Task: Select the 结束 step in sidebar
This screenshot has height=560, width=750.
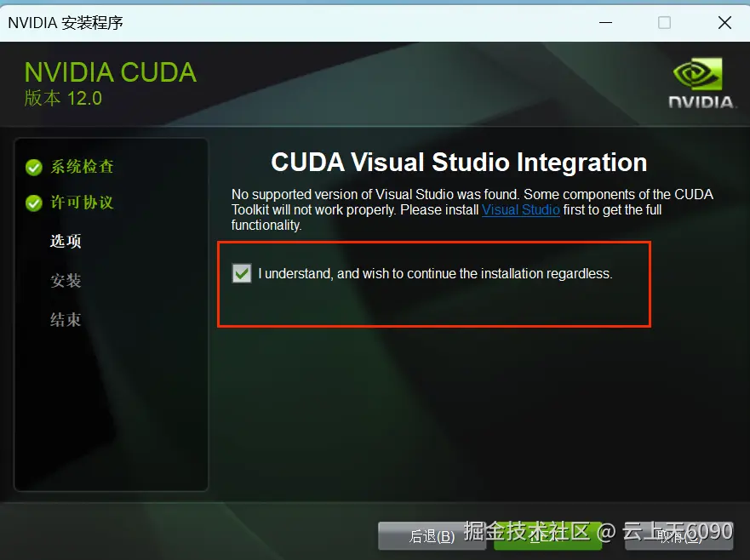Action: coord(66,319)
